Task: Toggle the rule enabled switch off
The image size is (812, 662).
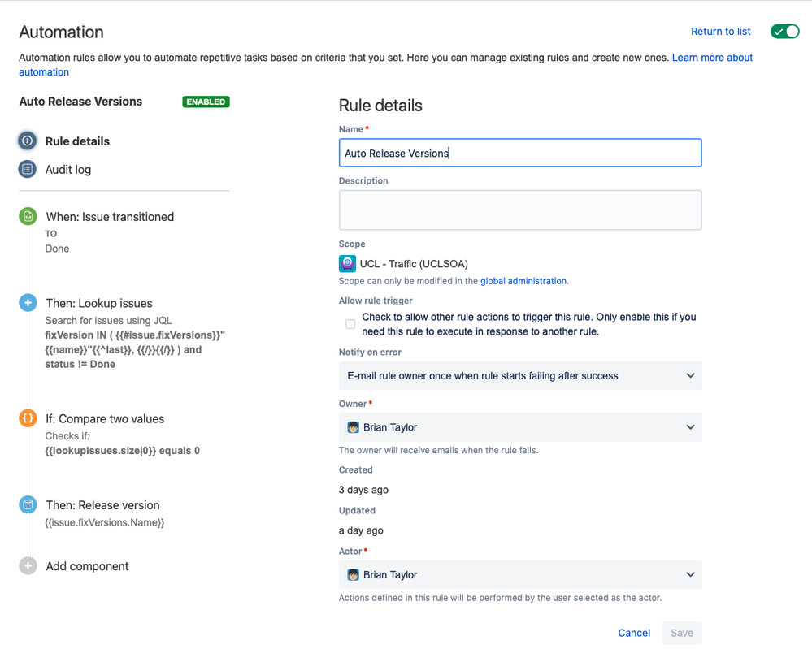Action: click(x=785, y=32)
